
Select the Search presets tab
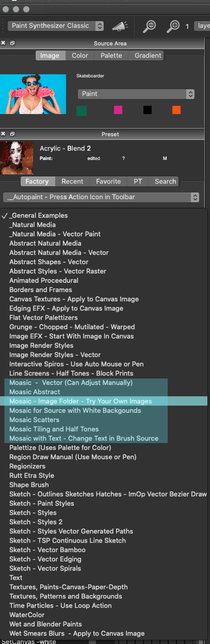click(165, 181)
